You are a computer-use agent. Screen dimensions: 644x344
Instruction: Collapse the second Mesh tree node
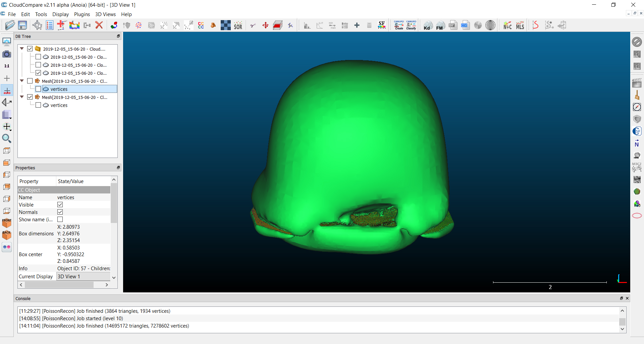[x=22, y=97]
